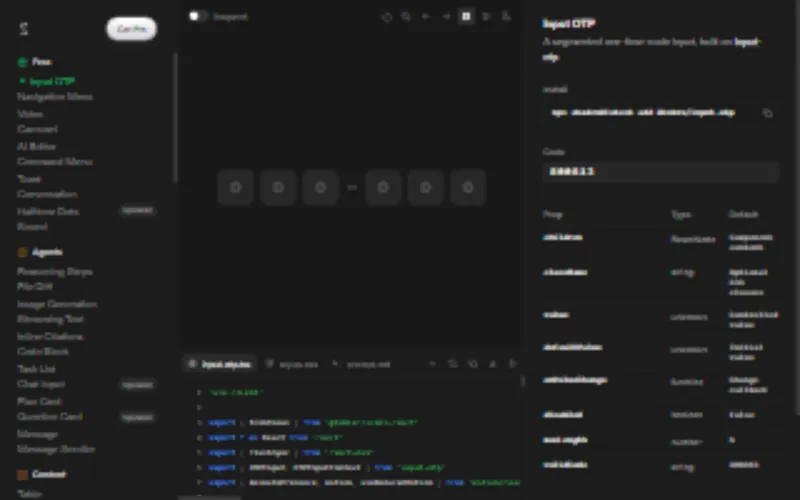This screenshot has width=800, height=500.
Task: Click the icon right of the code toolbar chevron
Action: [x=453, y=364]
